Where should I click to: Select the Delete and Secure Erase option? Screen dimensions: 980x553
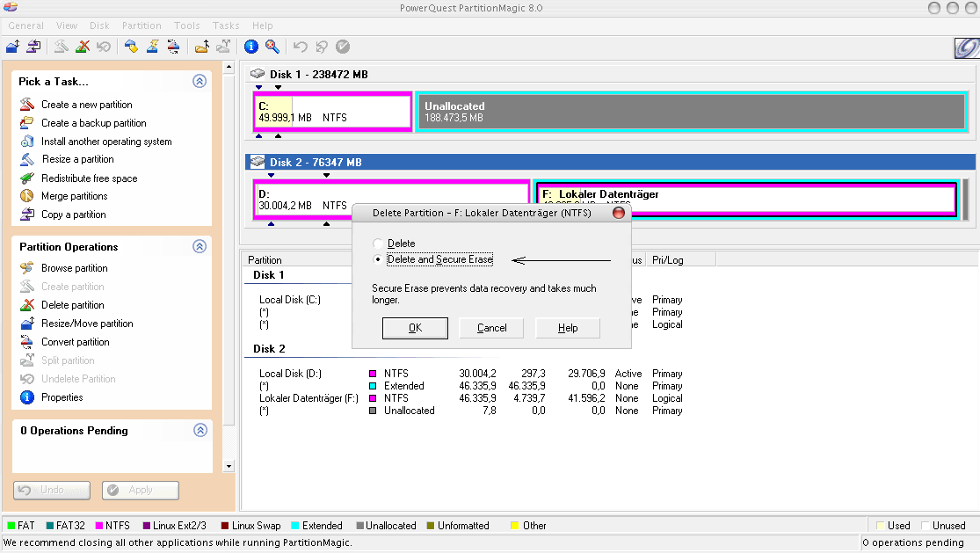(378, 259)
